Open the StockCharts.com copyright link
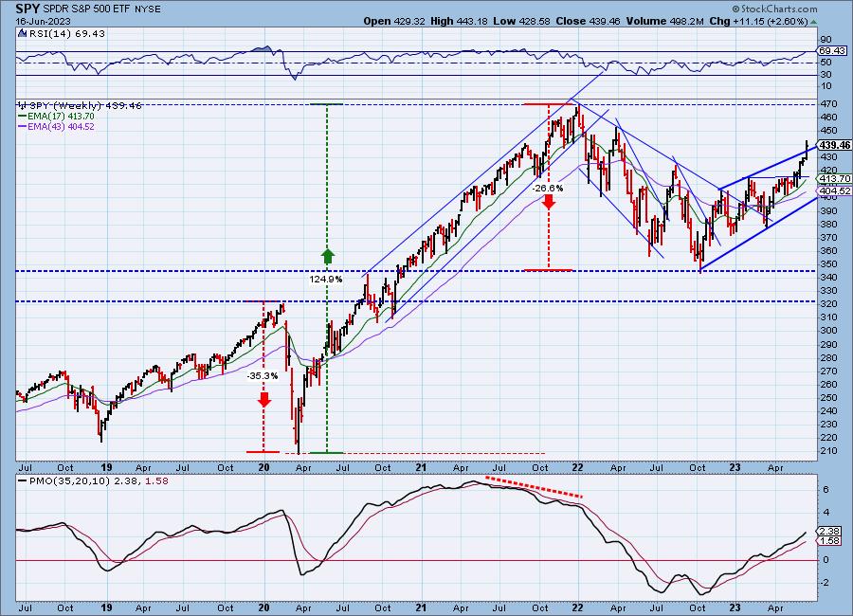Screen dimensions: 853x616 point(774,9)
